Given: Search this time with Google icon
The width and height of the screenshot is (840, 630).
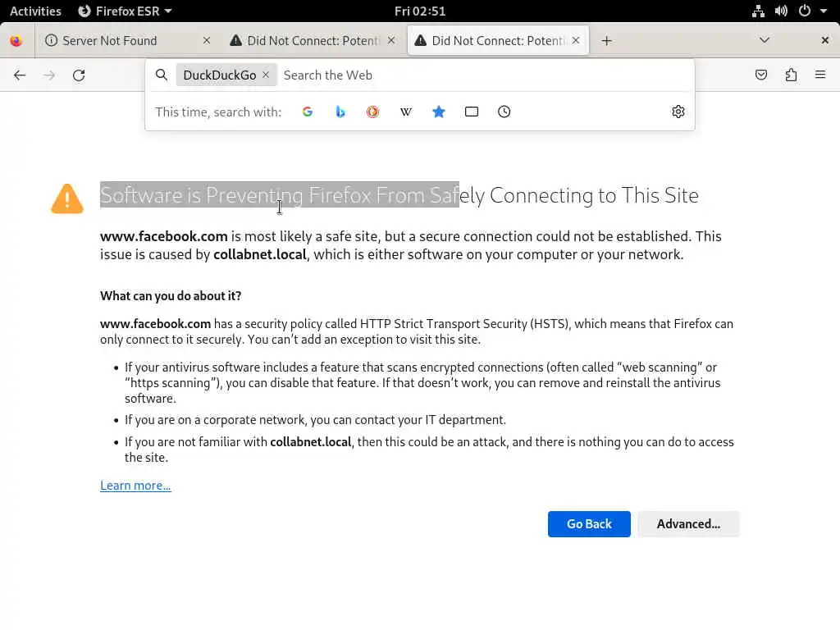Looking at the screenshot, I should tap(308, 112).
